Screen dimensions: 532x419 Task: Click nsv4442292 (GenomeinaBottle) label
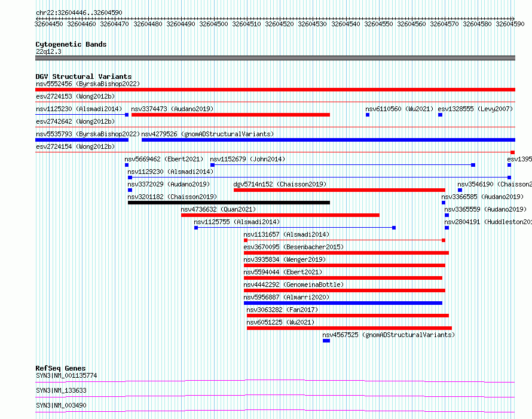point(293,285)
